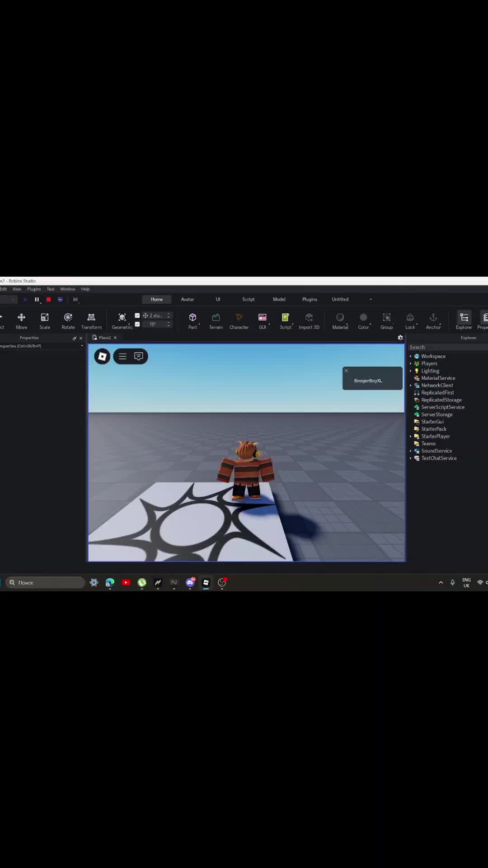
Task: Expand the Players tree node
Action: tap(411, 363)
